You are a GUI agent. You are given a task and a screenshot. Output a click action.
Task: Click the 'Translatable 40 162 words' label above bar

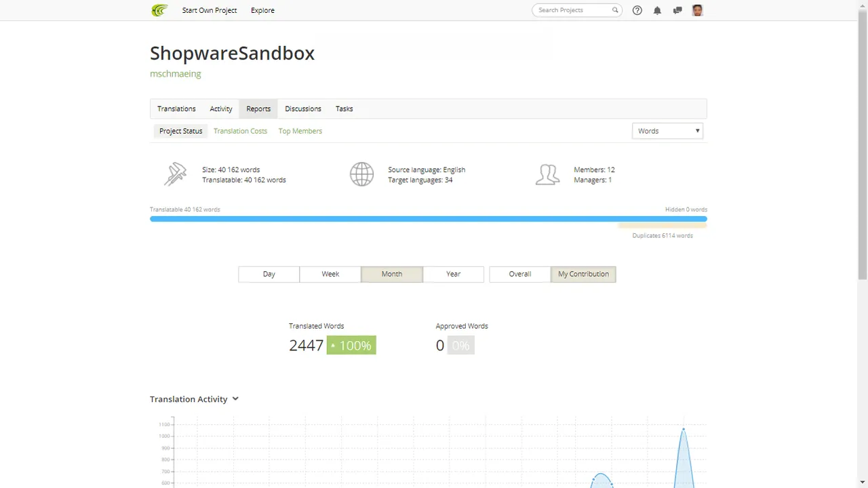click(x=185, y=209)
